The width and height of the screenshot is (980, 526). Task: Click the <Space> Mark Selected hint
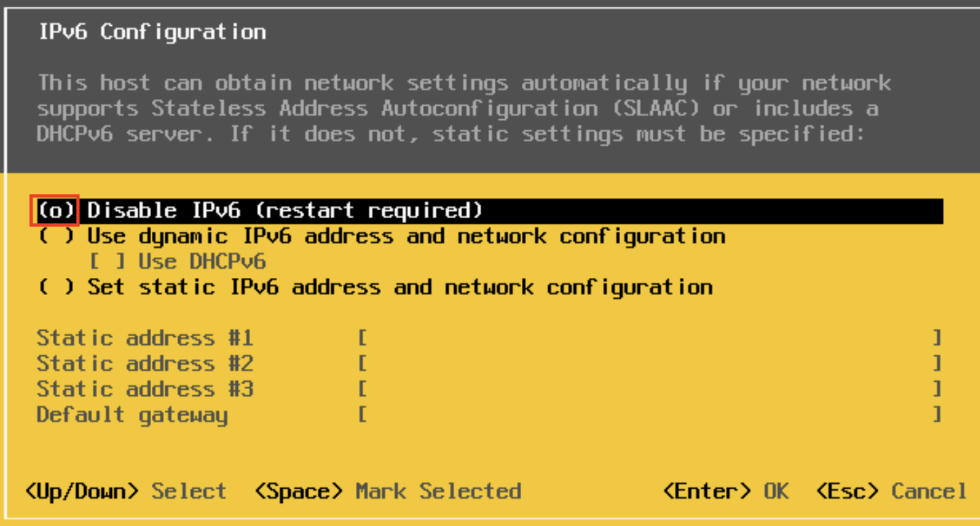[388, 491]
